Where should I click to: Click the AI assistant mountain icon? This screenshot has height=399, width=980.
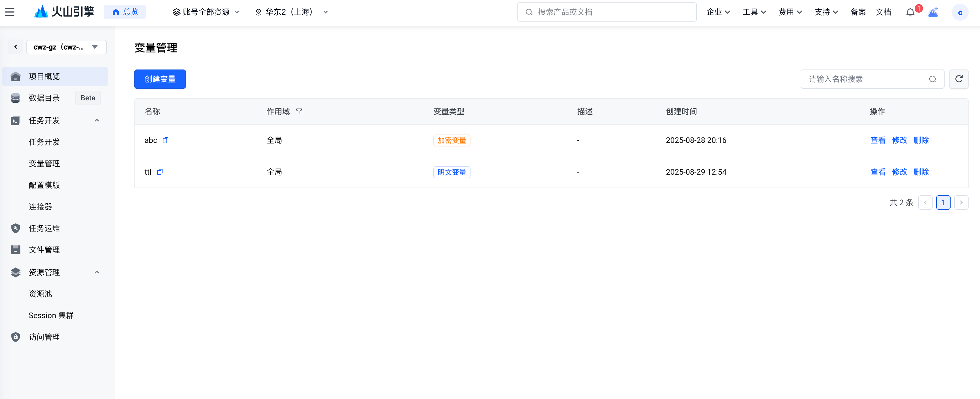click(933, 13)
